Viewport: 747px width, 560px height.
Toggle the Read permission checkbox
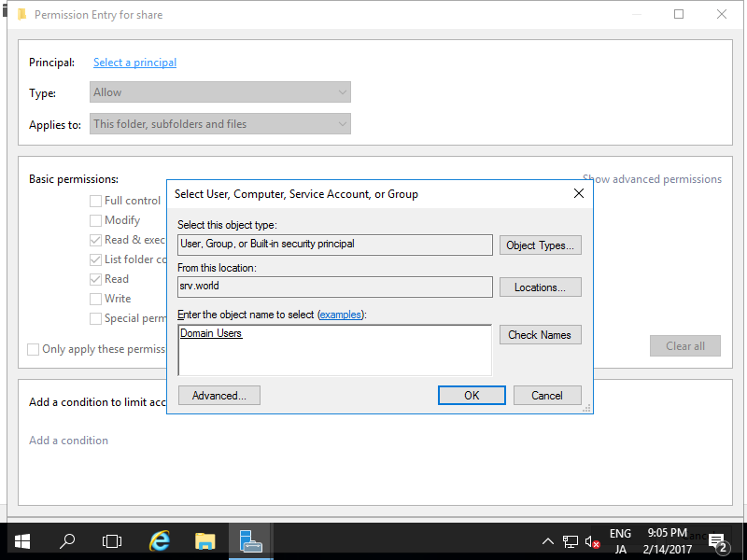[x=96, y=279]
